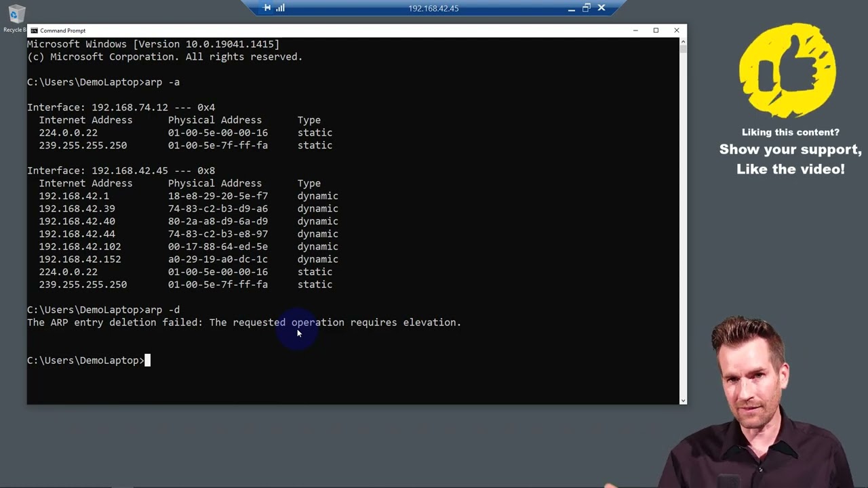Click the 'Liking this content?' overlay text
Image resolution: width=868 pixels, height=488 pixels.
[791, 132]
